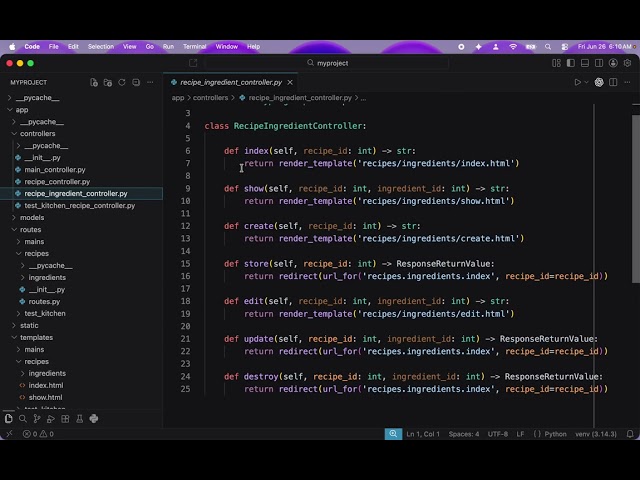Open the Accounts icon in title bar
The width and height of the screenshot is (640, 480).
(x=613, y=63)
